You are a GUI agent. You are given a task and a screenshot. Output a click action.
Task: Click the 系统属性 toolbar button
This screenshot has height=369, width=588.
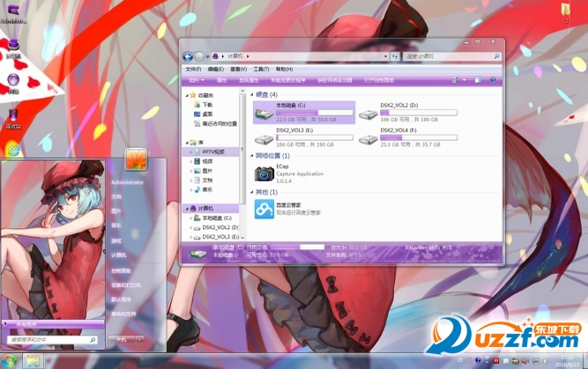click(x=249, y=80)
